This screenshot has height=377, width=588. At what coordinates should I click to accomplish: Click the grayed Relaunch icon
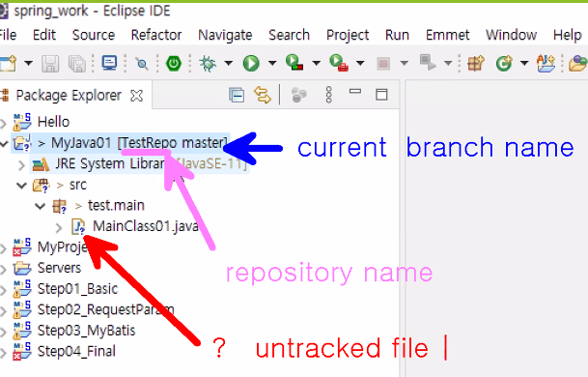tap(428, 62)
